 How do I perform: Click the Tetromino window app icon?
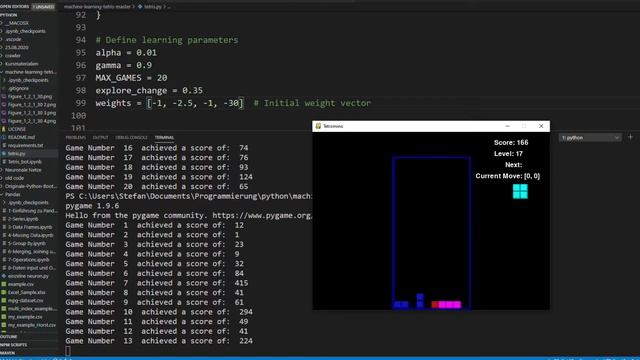[318, 126]
